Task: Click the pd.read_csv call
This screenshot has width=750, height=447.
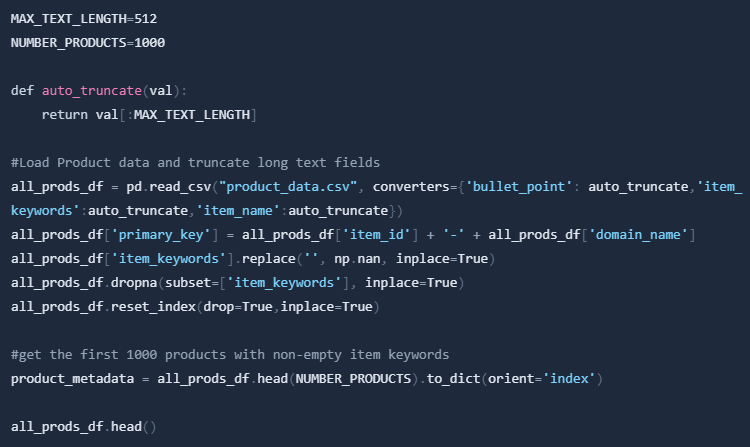Action: [169, 186]
